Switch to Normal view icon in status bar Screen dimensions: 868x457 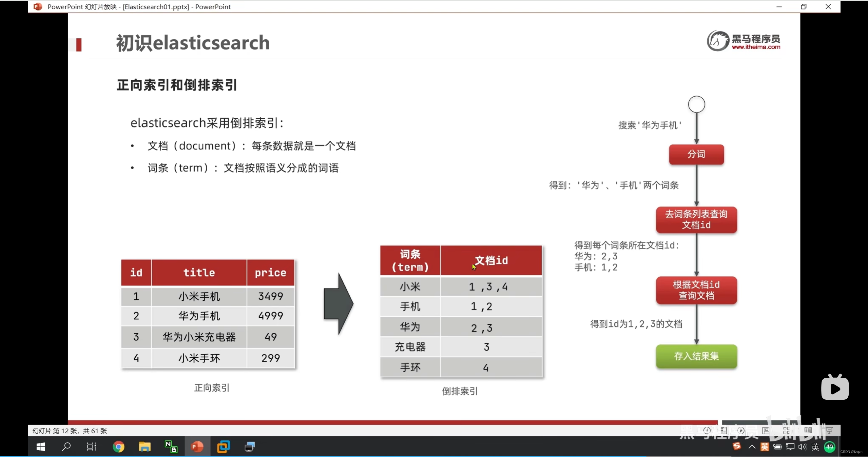(766, 431)
